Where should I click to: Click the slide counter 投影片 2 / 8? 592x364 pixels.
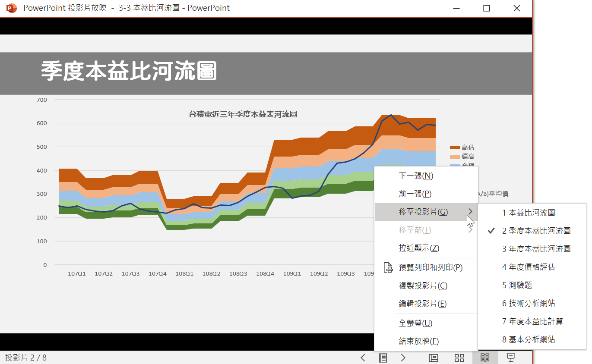coord(26,358)
